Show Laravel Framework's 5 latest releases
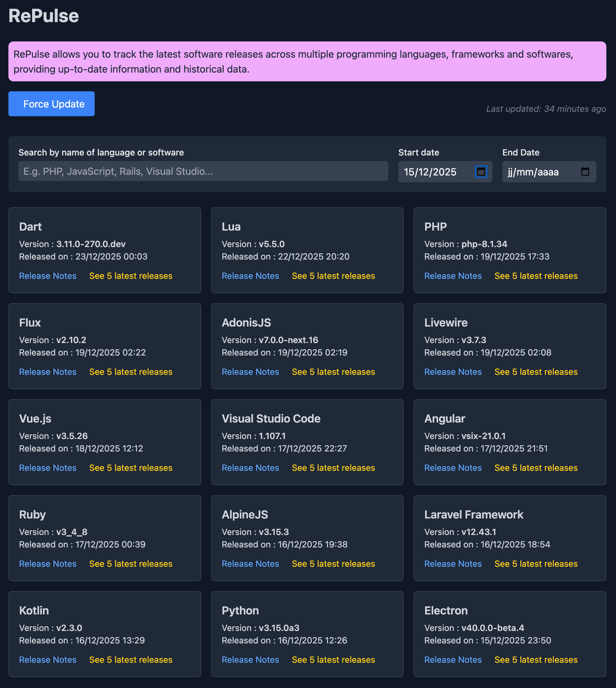The image size is (616, 688). tap(536, 564)
